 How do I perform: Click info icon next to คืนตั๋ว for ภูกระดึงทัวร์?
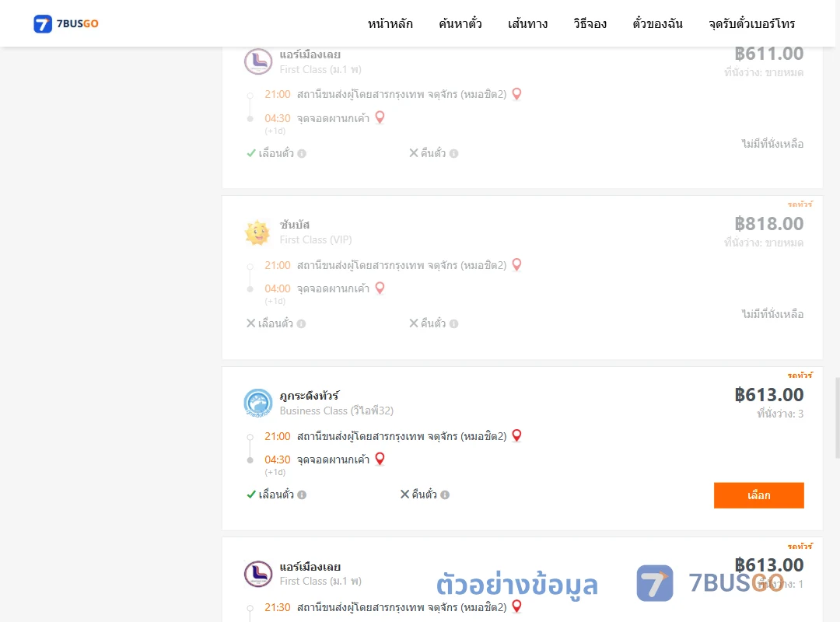tap(445, 495)
